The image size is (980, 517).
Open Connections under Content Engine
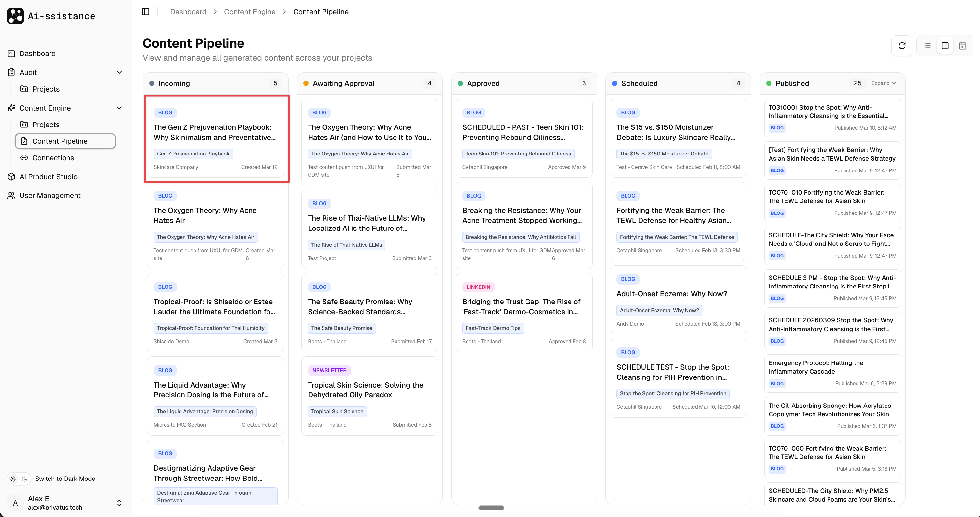[53, 158]
